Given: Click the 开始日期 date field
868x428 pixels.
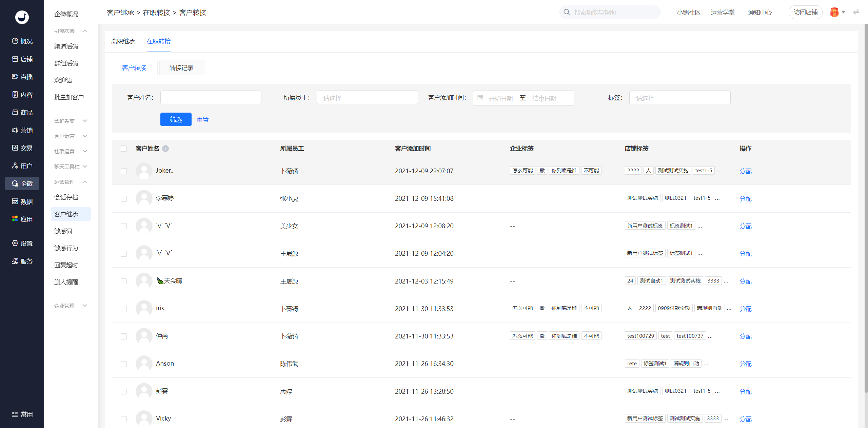Looking at the screenshot, I should [500, 98].
